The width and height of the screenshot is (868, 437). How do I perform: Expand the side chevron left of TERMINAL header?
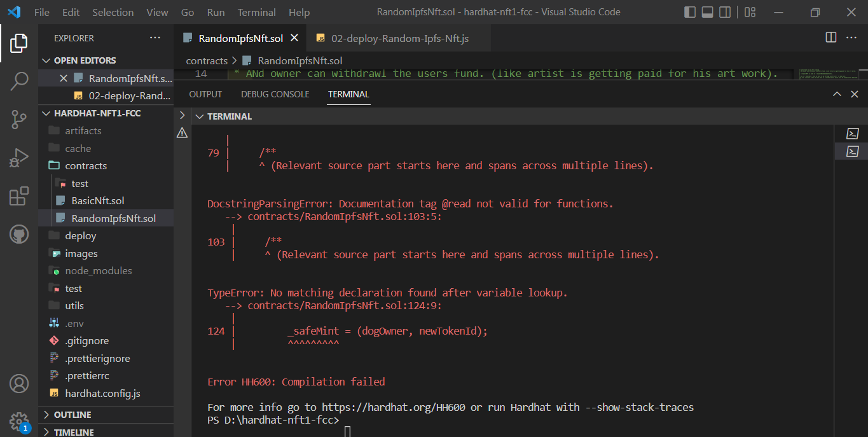pos(182,115)
